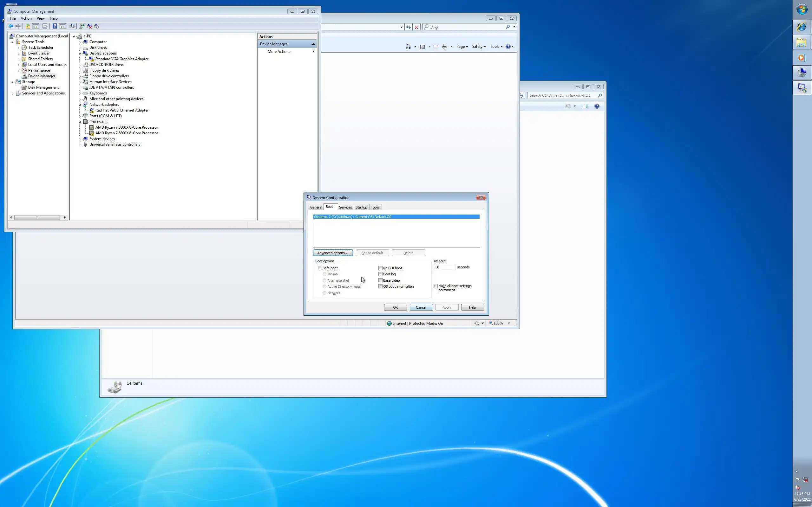Click Update Driver Software toolbar icon
The width and height of the screenshot is (812, 507).
(x=82, y=26)
